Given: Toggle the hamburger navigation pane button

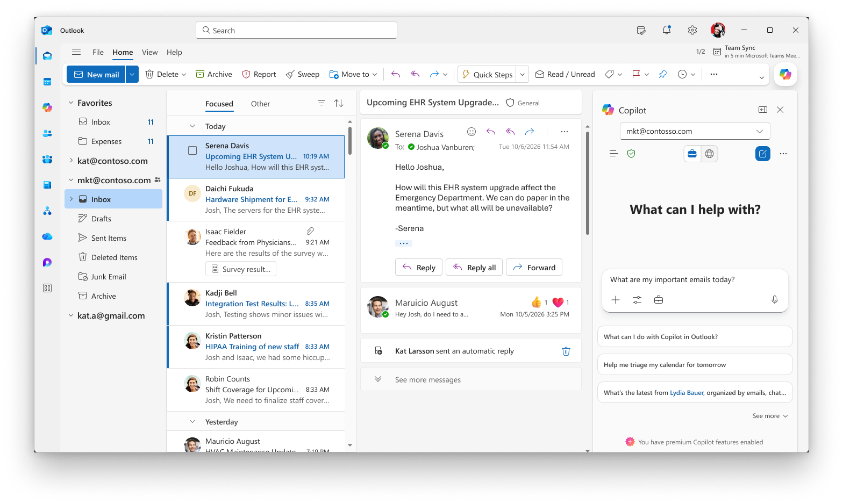Looking at the screenshot, I should pyautogui.click(x=76, y=52).
